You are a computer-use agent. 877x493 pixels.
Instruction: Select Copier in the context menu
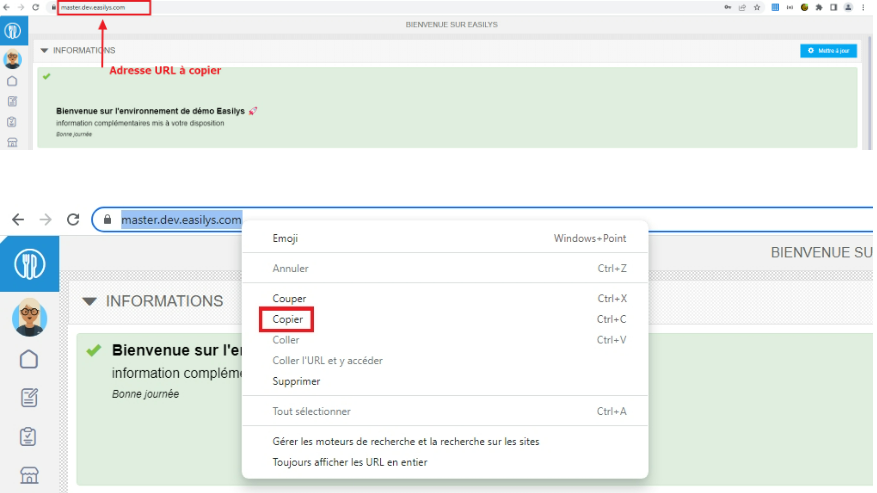pyautogui.click(x=445, y=320)
